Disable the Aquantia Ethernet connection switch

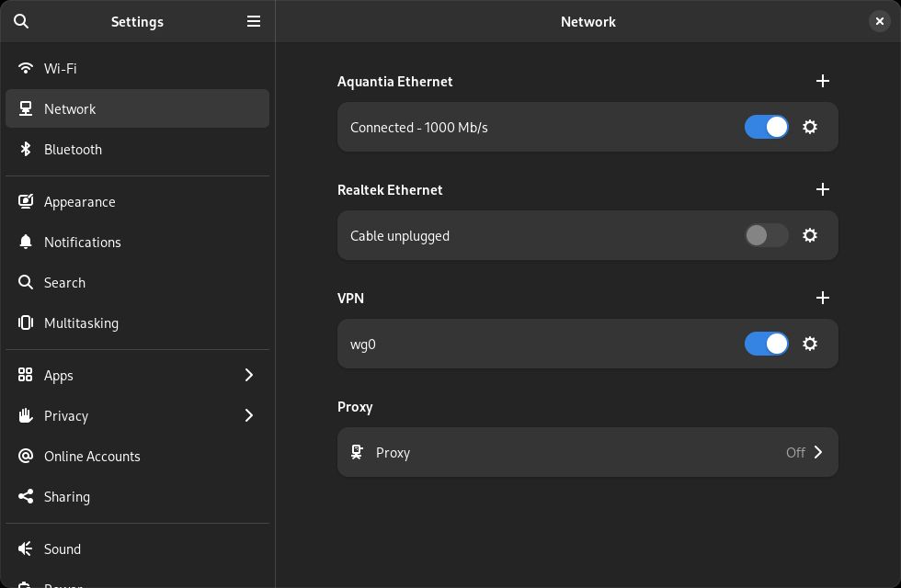pos(766,127)
